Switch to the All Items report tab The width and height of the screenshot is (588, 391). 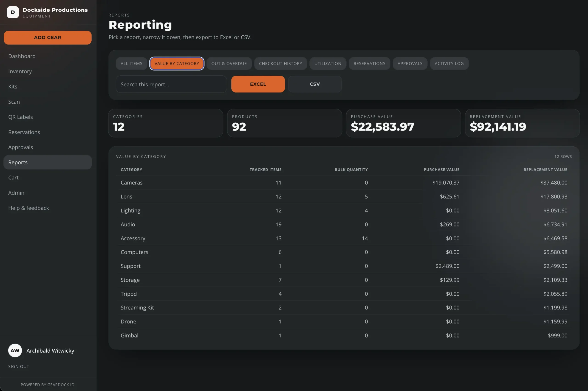[131, 64]
